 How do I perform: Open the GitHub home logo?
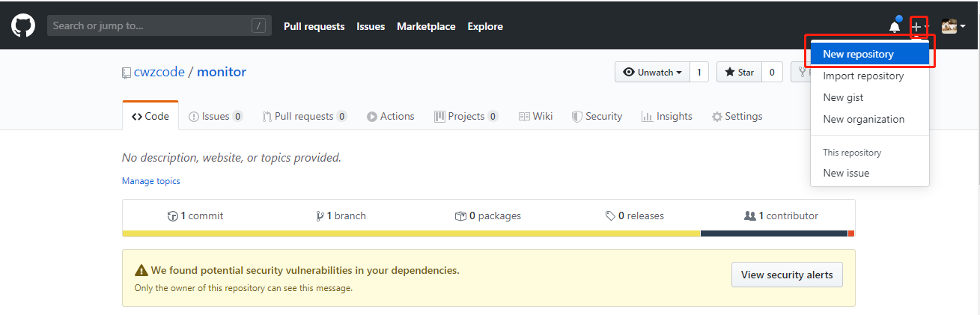click(22, 26)
